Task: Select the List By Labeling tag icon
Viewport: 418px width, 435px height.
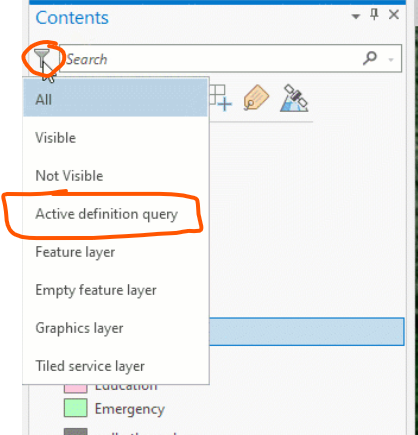Action: pyautogui.click(x=256, y=98)
